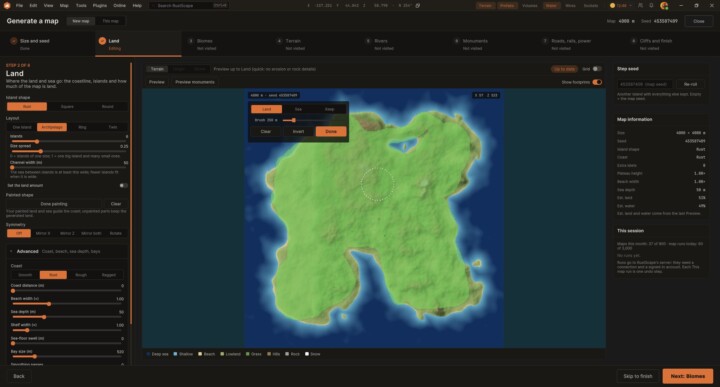This screenshot has width=720, height=387.
Task: Click the number 4 badge for Terrain
Action: [279, 41]
